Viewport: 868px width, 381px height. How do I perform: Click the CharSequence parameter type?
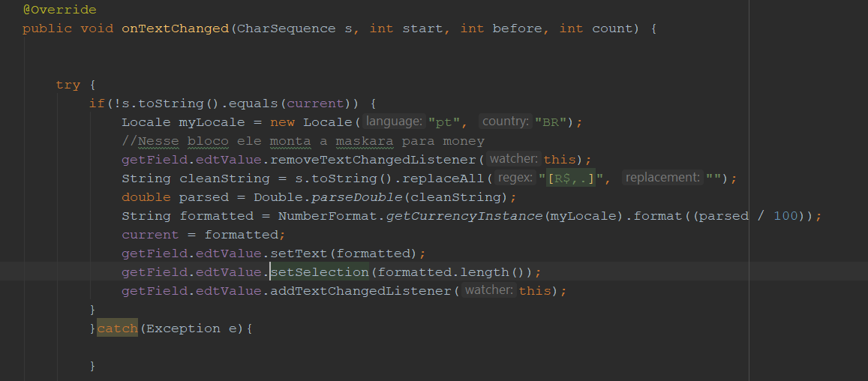click(x=286, y=28)
